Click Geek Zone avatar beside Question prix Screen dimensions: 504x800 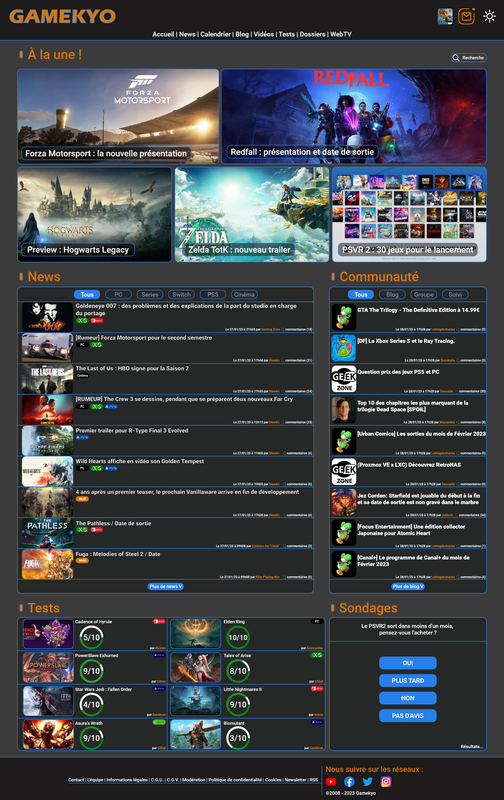pos(344,379)
